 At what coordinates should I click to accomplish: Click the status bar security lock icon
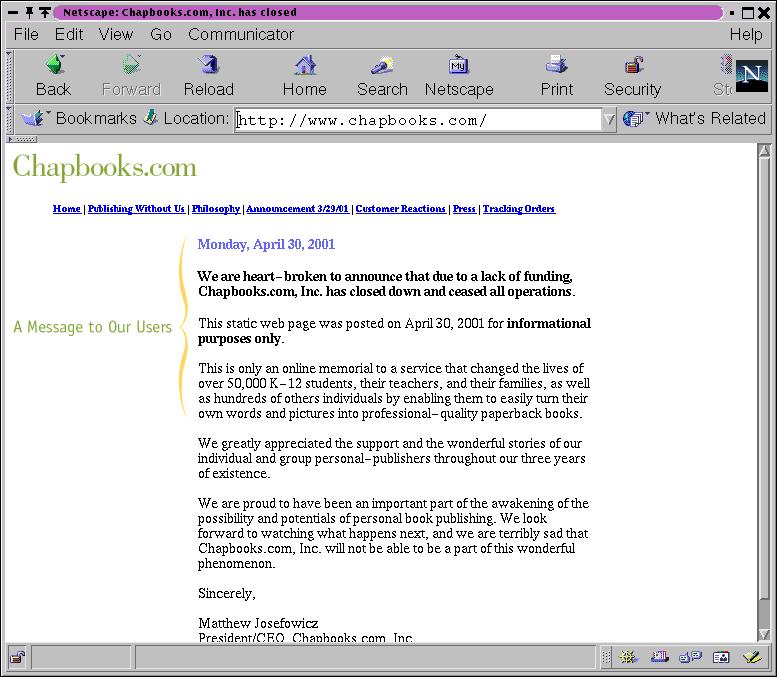tap(18, 658)
